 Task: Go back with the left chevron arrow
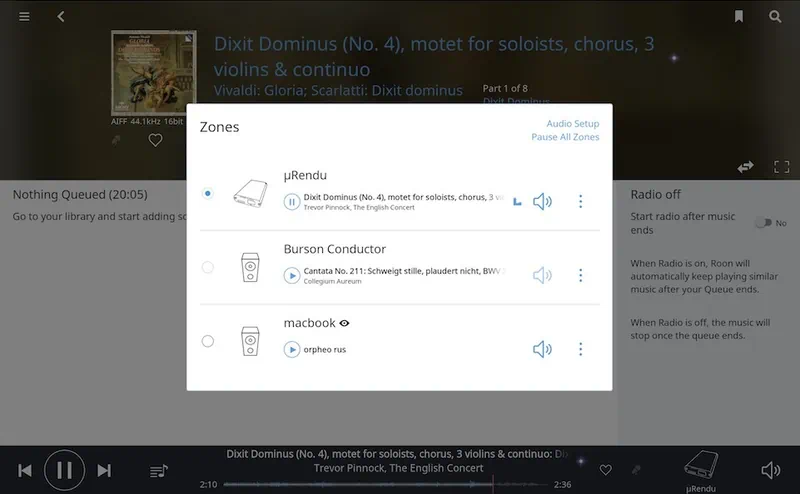pos(61,17)
